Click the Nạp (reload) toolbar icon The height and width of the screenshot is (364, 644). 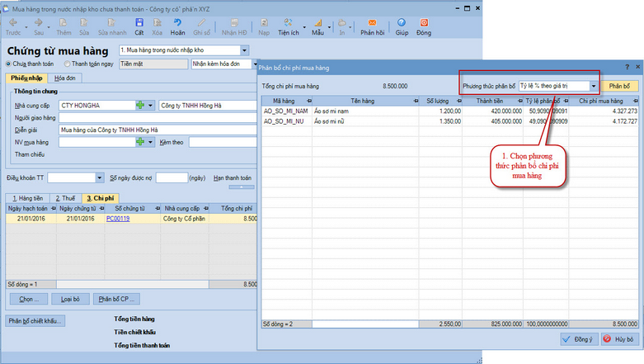pos(264,26)
